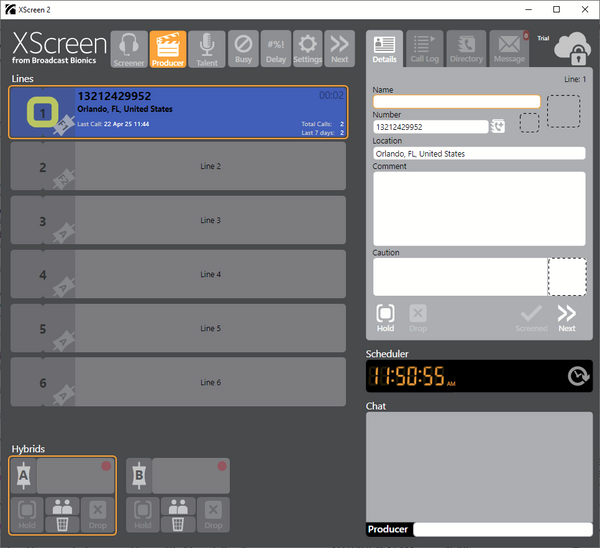This screenshot has height=548, width=600.
Task: Select Line 5 row
Action: click(178, 328)
